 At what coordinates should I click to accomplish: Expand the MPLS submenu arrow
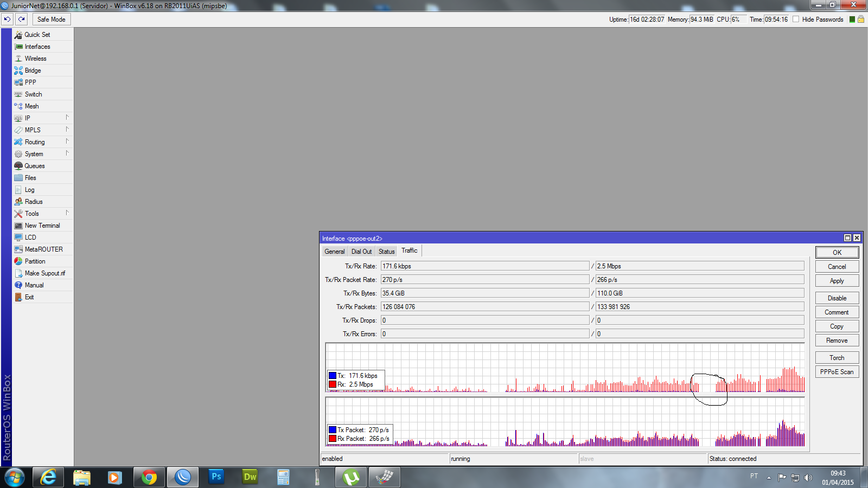click(67, 130)
